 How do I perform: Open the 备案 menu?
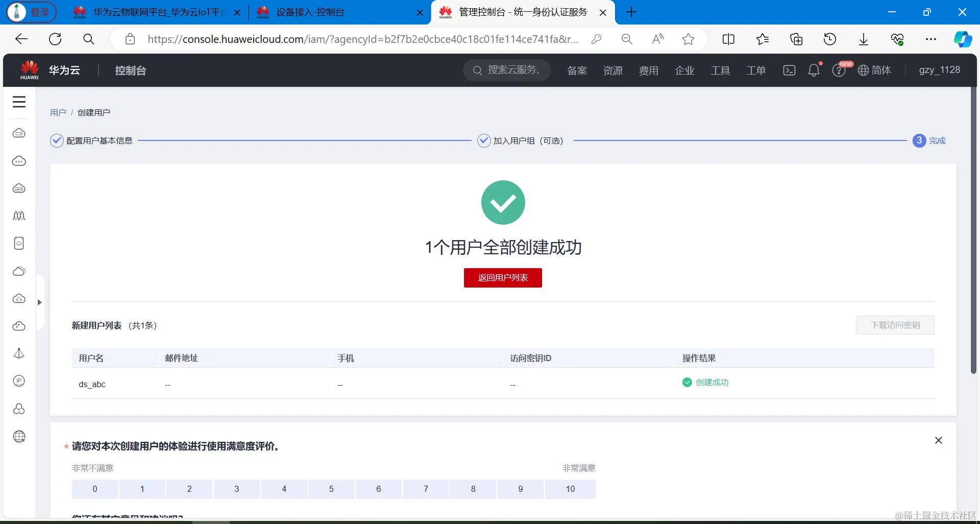[577, 70]
